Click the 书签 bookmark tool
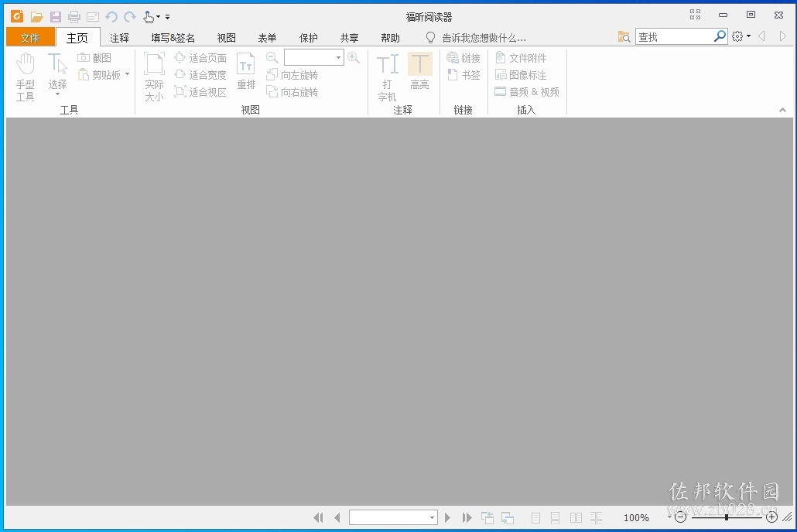 [x=463, y=75]
